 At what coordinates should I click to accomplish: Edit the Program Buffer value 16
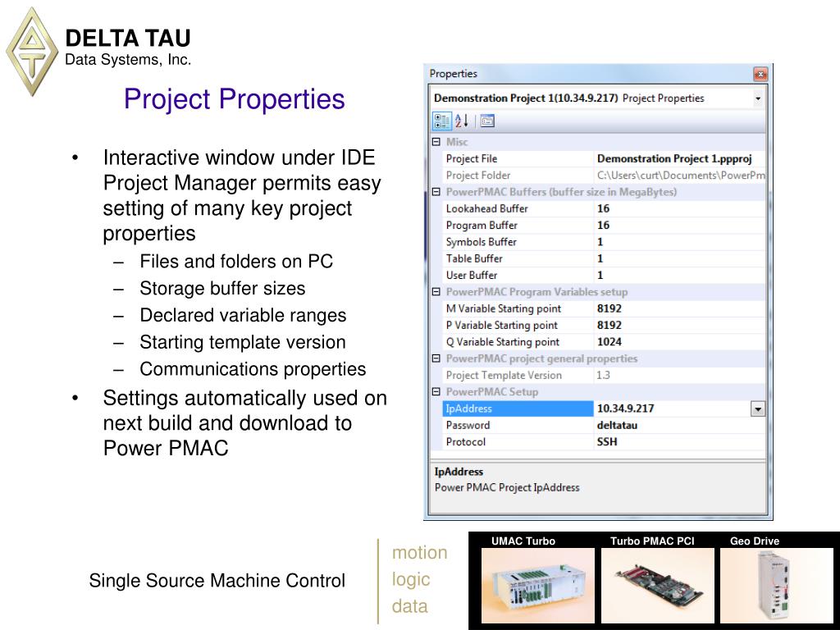pyautogui.click(x=603, y=225)
